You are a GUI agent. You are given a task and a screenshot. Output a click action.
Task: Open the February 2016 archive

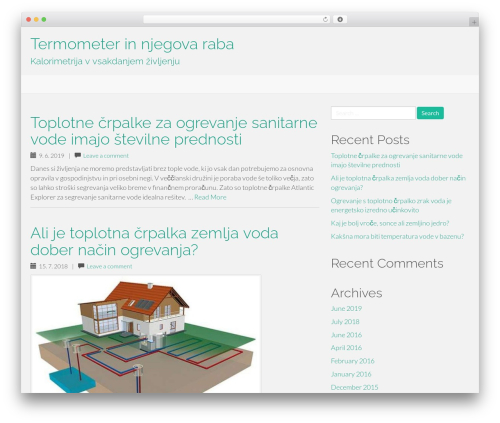click(352, 361)
